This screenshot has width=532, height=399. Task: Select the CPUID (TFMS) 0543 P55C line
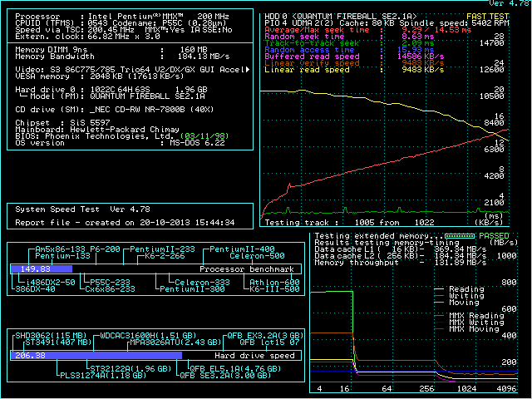tap(121, 23)
